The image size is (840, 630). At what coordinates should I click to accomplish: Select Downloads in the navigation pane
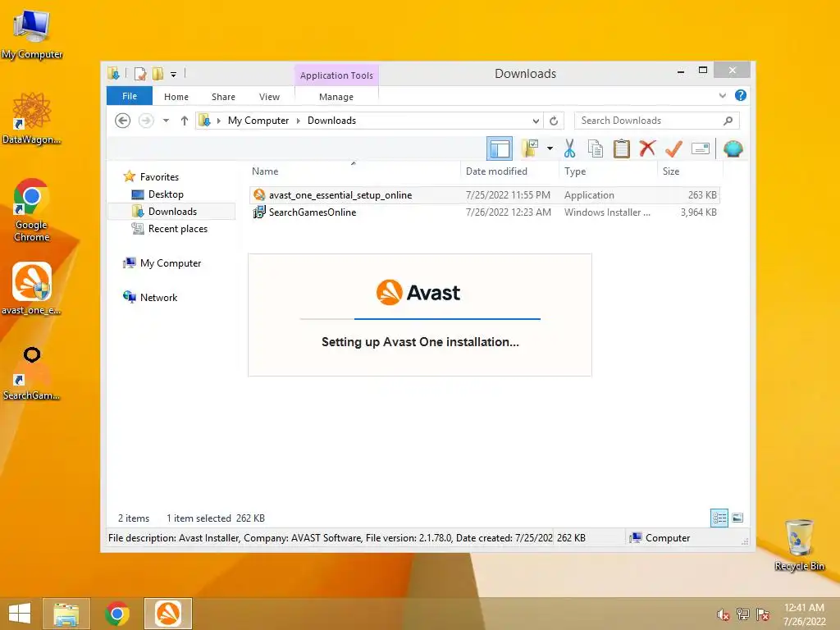171,212
